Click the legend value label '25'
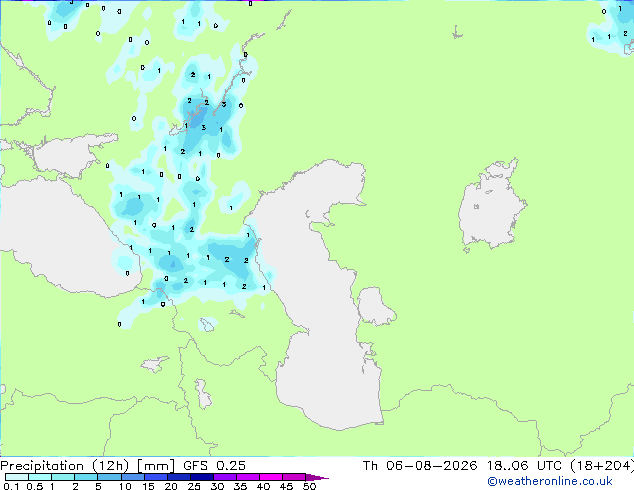This screenshot has width=634, height=490. 194,486
